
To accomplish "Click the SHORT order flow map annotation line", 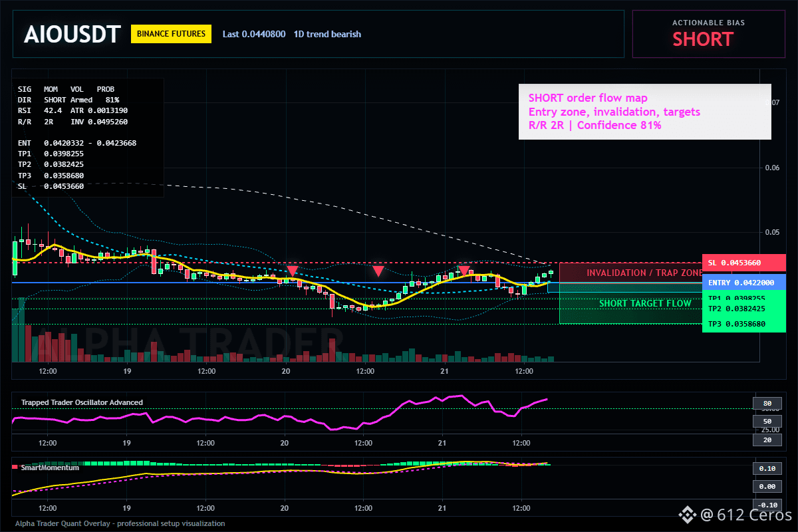I will [x=588, y=98].
